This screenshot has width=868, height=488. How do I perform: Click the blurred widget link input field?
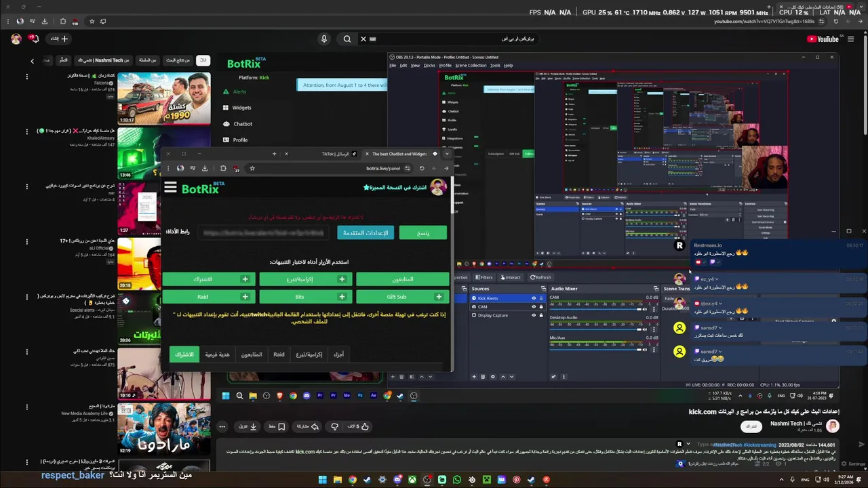tap(263, 232)
